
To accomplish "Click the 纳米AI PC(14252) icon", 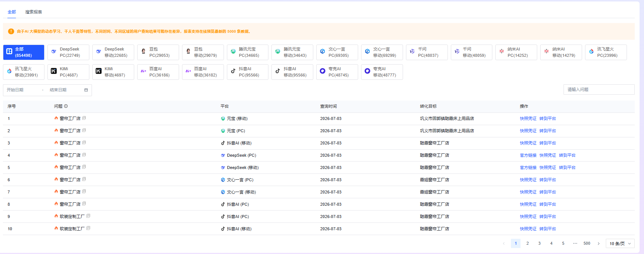I will point(502,52).
